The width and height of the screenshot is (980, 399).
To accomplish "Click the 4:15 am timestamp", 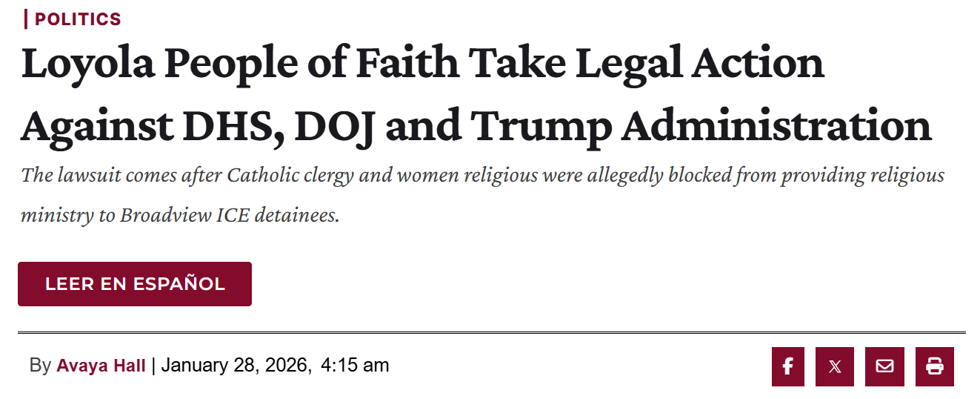I will (x=355, y=366).
